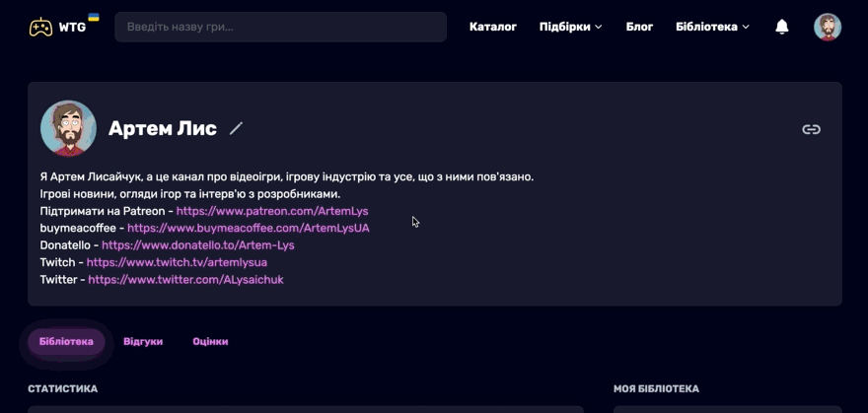Go to the Блог page
Viewport: 868px width, 413px height.
click(639, 27)
